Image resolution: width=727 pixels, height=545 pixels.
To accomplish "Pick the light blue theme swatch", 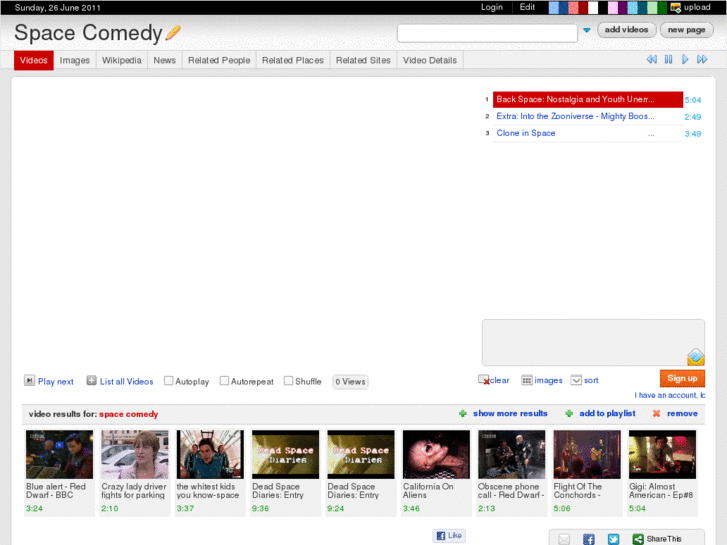I will pos(554,7).
